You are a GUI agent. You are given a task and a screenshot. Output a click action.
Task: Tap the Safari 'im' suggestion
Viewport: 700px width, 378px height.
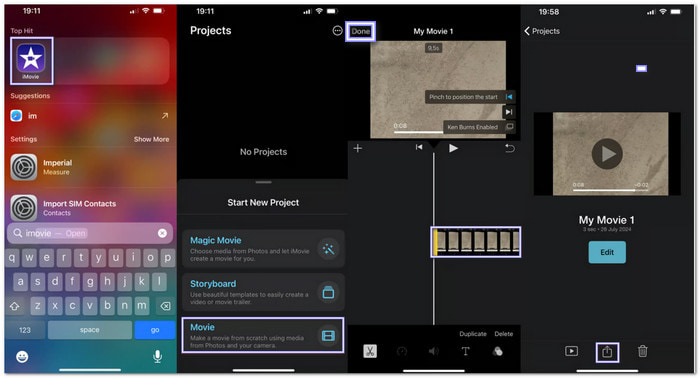[89, 116]
